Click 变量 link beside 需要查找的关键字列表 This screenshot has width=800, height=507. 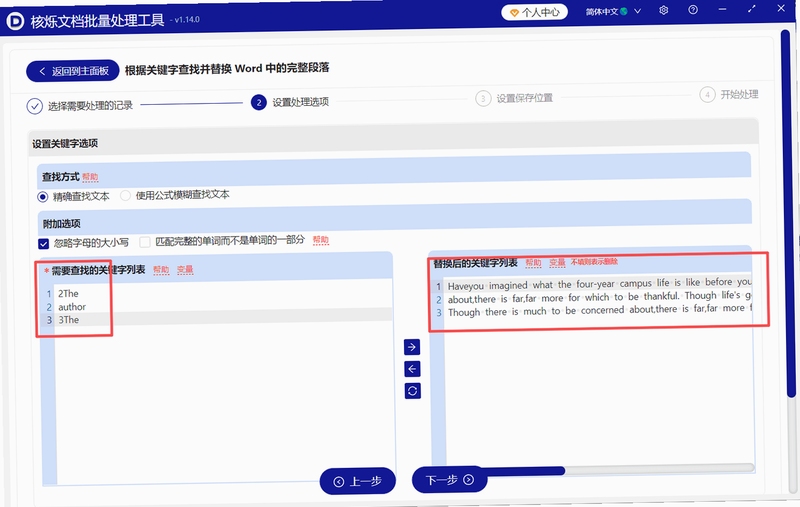point(185,269)
